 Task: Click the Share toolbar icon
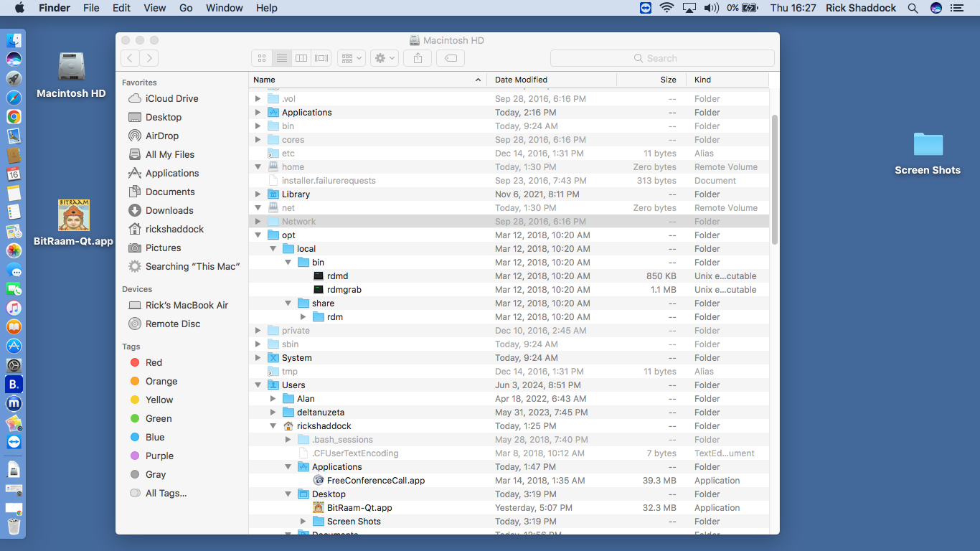click(418, 58)
